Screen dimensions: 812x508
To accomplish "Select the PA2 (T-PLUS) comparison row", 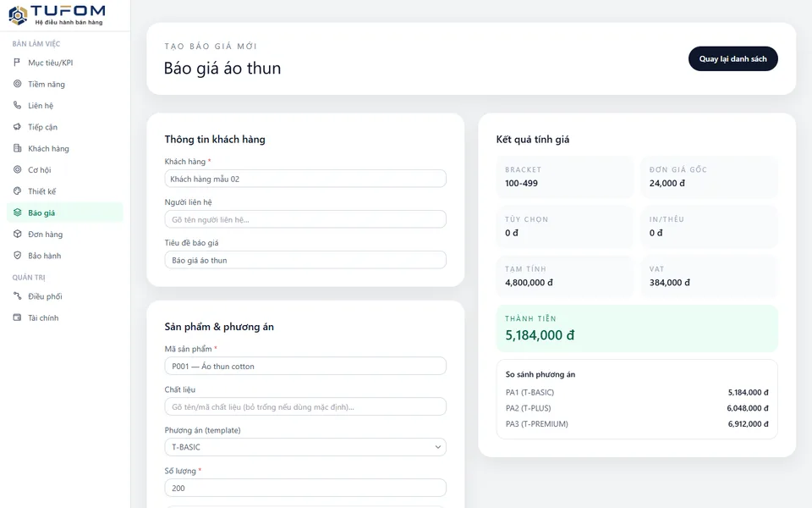I will pyautogui.click(x=637, y=408).
